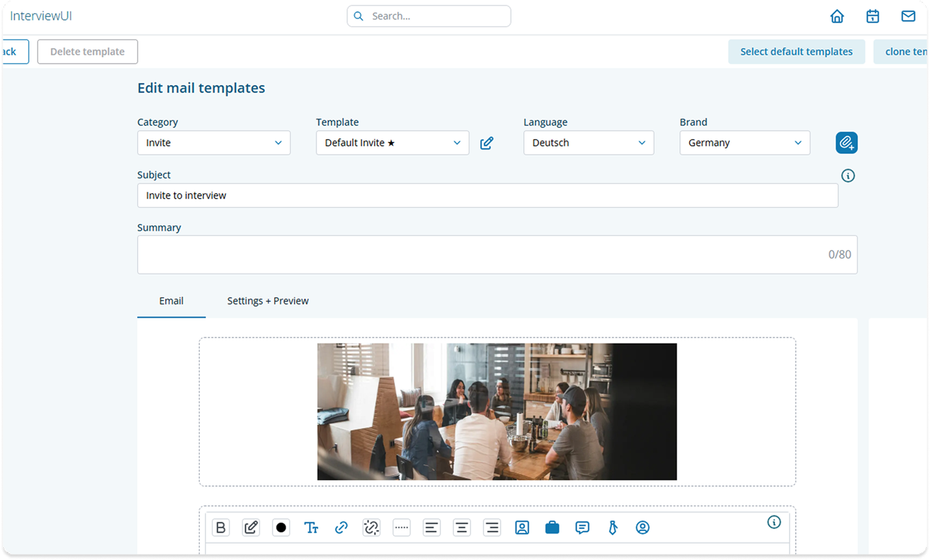The height and width of the screenshot is (560, 930).
Task: Click the Select default templates button
Action: [796, 51]
